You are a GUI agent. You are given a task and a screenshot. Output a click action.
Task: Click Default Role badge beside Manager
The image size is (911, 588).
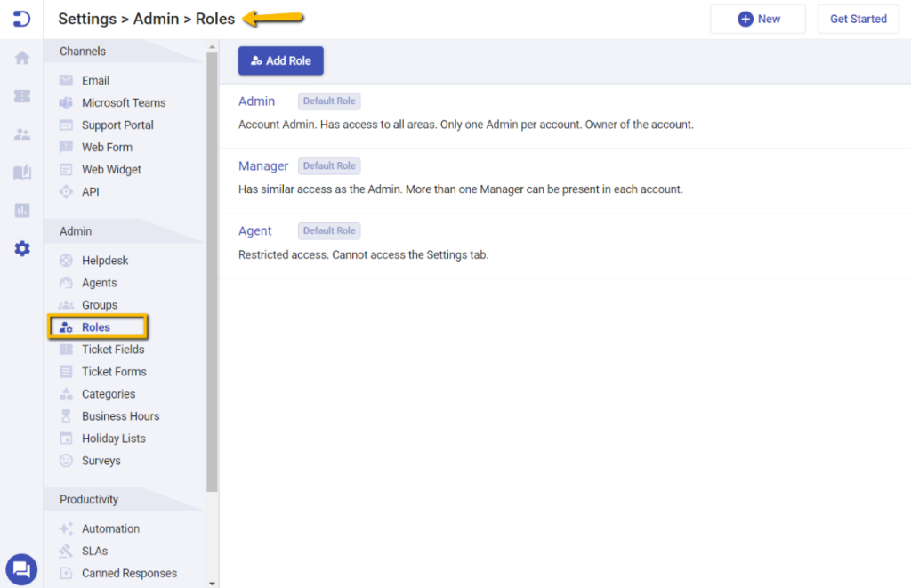pyautogui.click(x=329, y=165)
